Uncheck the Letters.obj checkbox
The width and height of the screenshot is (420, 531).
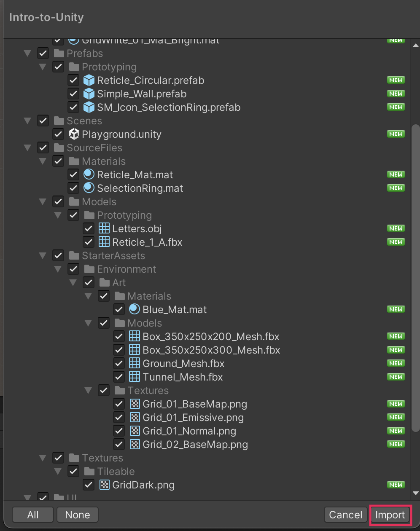89,228
